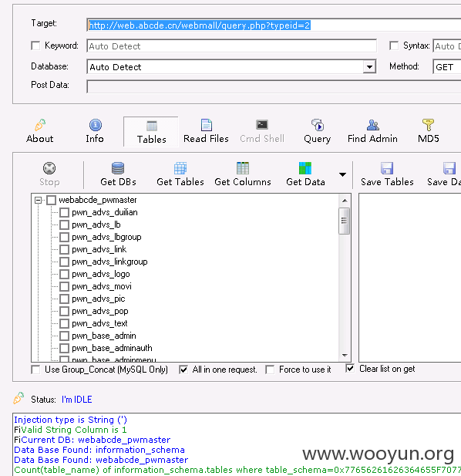Click the I'm IDLE status text
The height and width of the screenshot is (476, 461).
coord(77,400)
